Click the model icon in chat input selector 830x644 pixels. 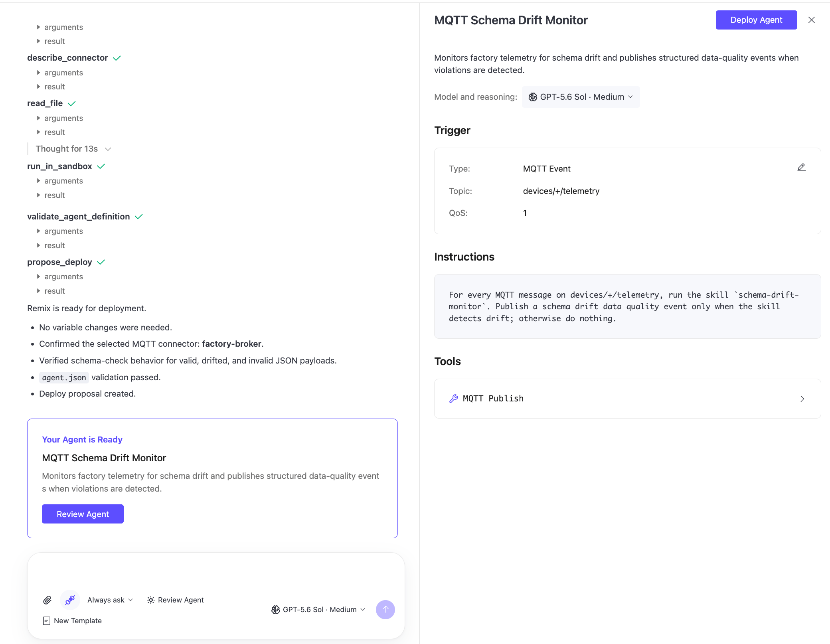tap(276, 609)
